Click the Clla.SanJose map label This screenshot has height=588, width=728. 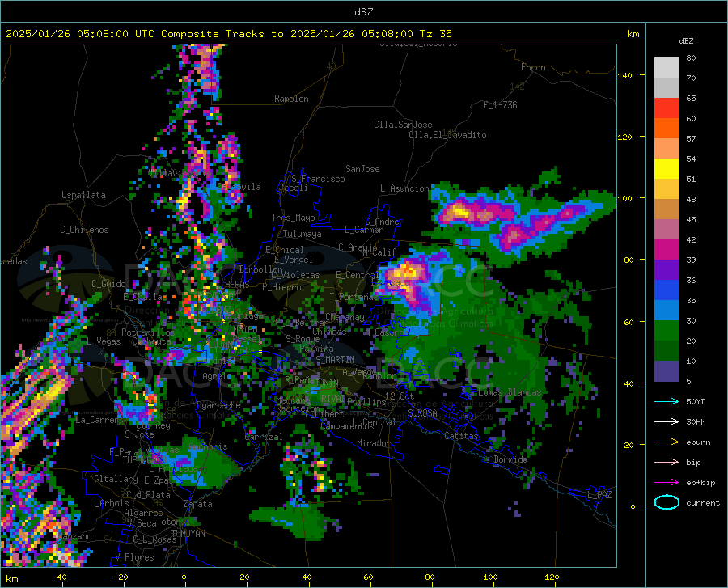tap(403, 125)
